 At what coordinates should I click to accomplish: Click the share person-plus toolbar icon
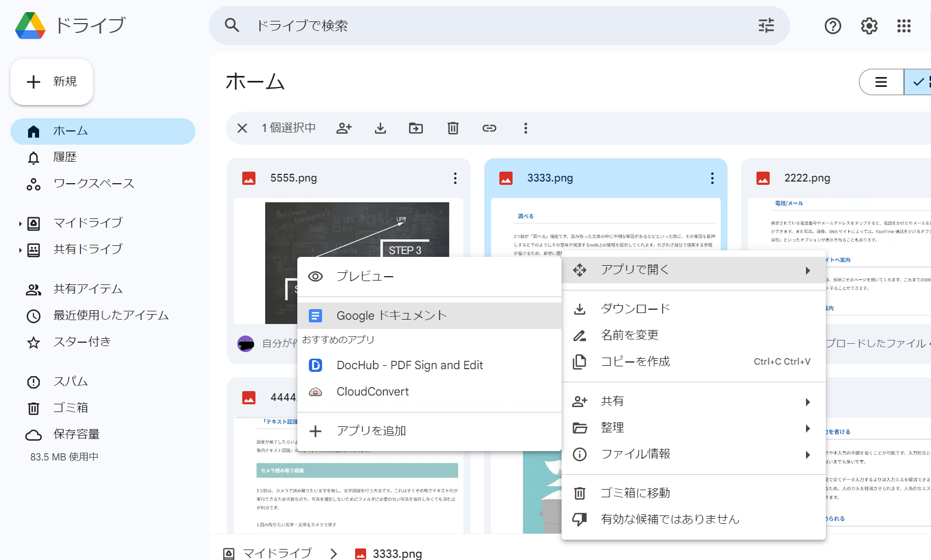(344, 128)
